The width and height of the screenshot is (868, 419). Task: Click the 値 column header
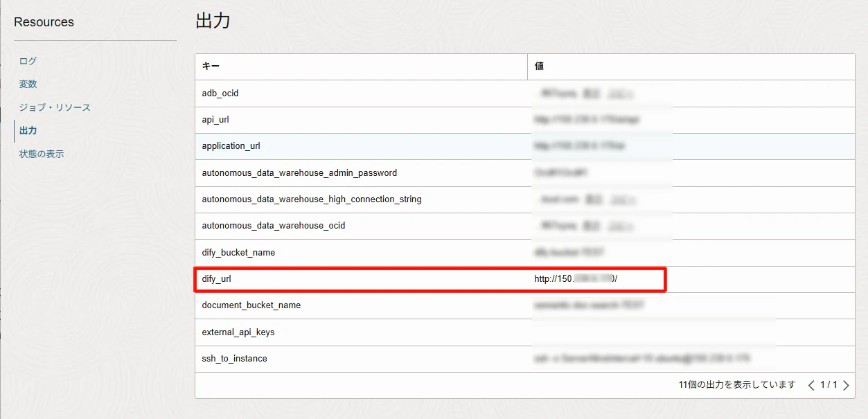tap(691, 66)
